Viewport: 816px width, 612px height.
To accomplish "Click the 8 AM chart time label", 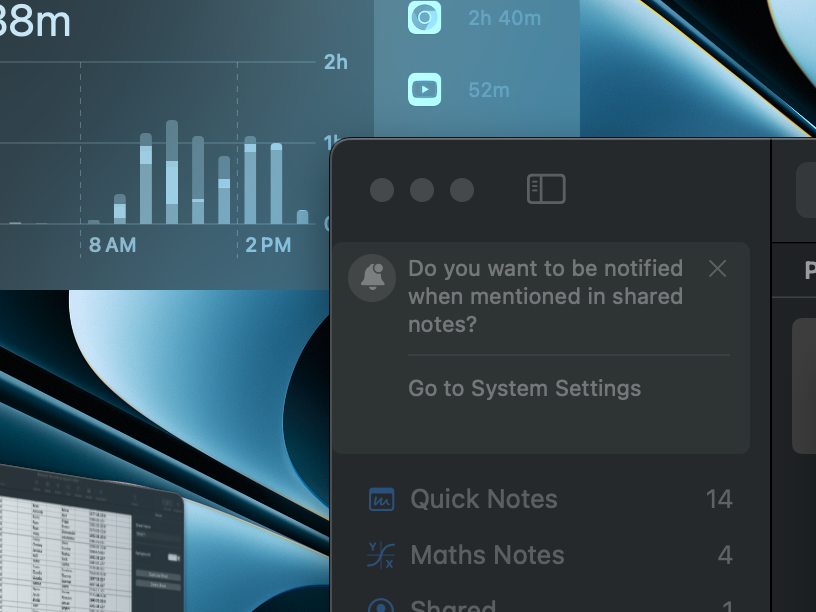I will 112,245.
